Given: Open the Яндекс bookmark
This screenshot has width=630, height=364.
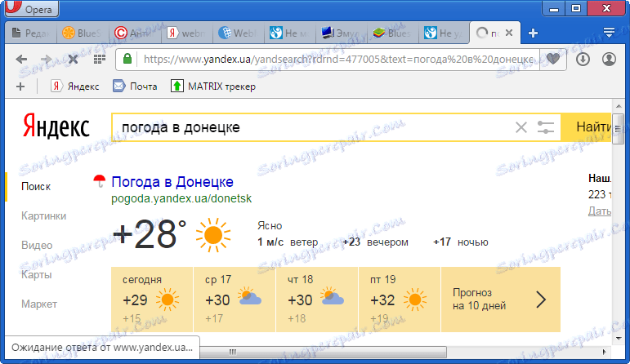Looking at the screenshot, I should (74, 87).
